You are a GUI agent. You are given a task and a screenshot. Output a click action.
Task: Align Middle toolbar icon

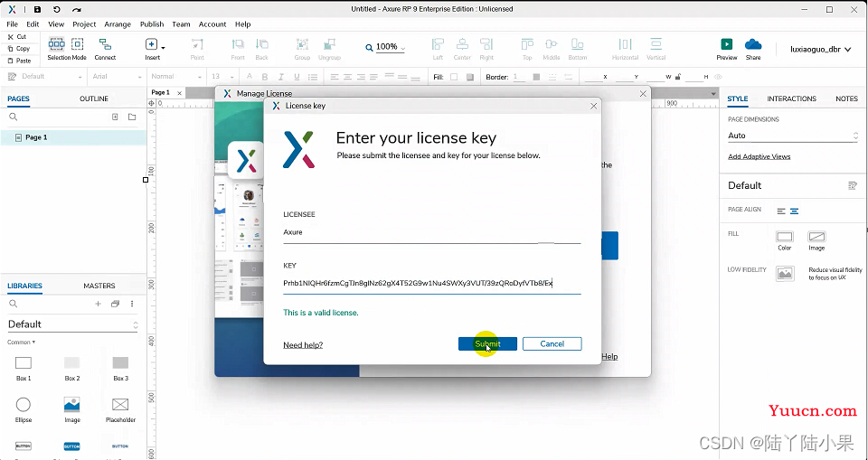pos(552,44)
